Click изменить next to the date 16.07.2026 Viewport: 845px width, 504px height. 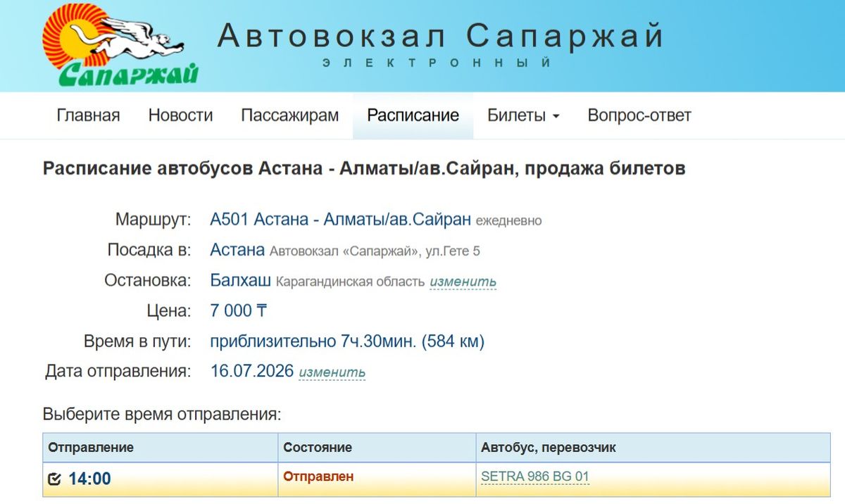332,372
